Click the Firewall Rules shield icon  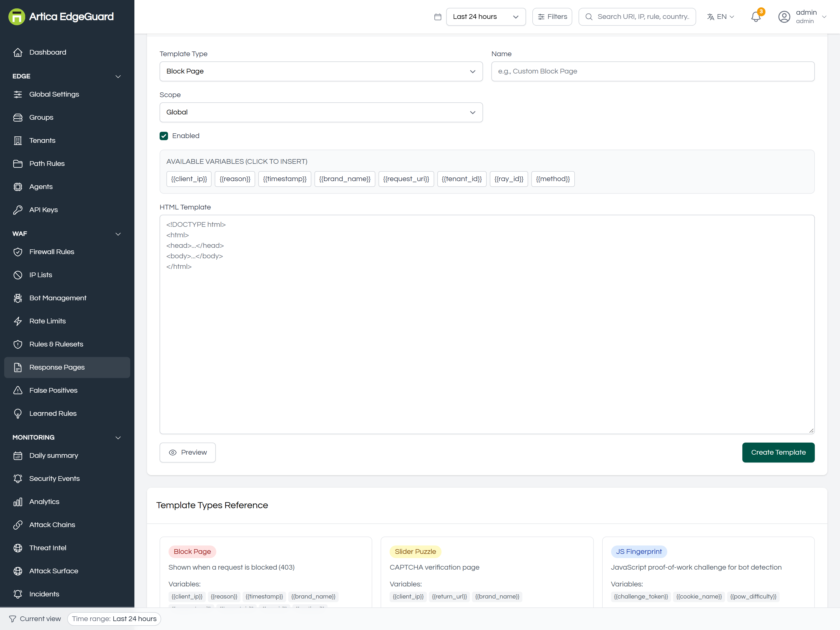(x=18, y=252)
